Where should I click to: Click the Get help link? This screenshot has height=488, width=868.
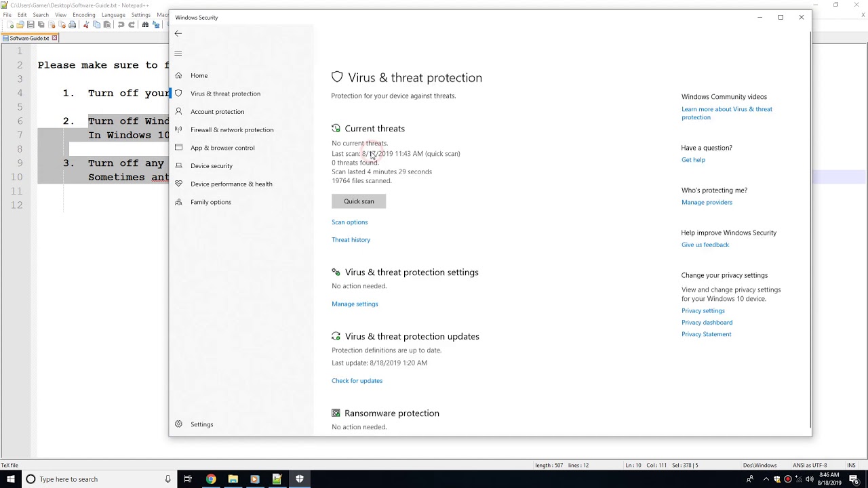tap(693, 160)
